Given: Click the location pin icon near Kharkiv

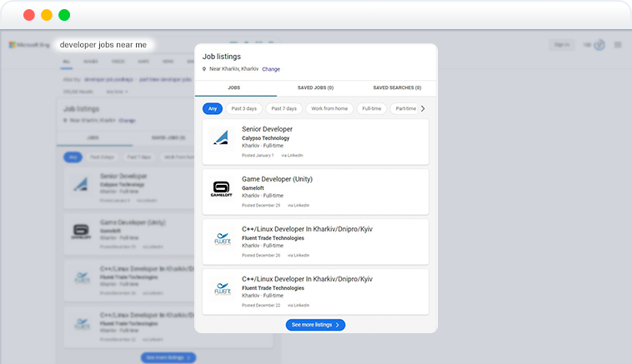Looking at the screenshot, I should pos(204,69).
